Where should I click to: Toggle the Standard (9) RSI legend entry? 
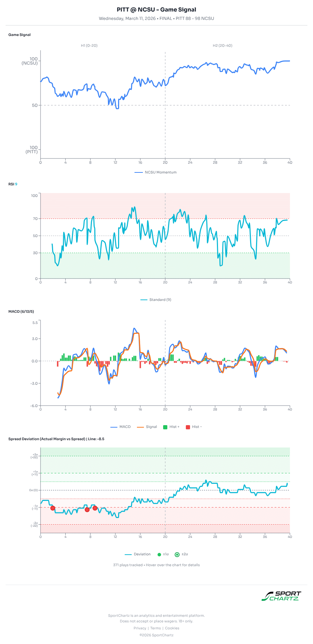point(156,300)
